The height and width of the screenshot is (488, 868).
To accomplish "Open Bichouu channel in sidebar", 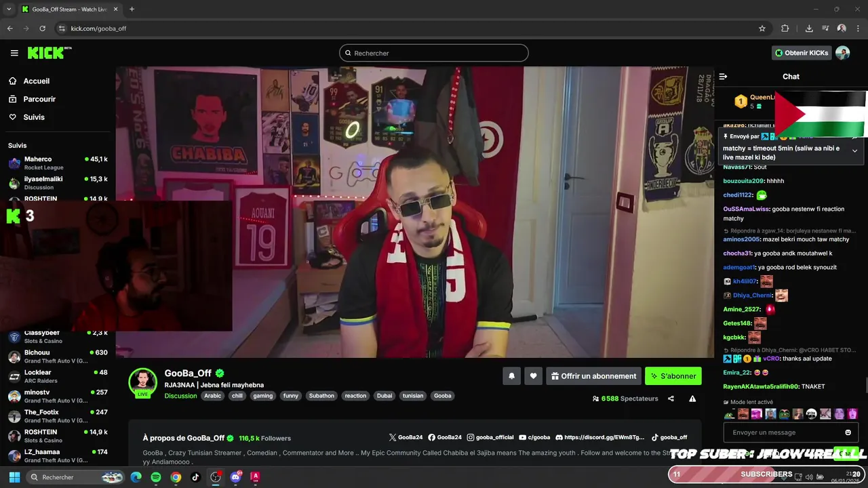I will pyautogui.click(x=58, y=357).
